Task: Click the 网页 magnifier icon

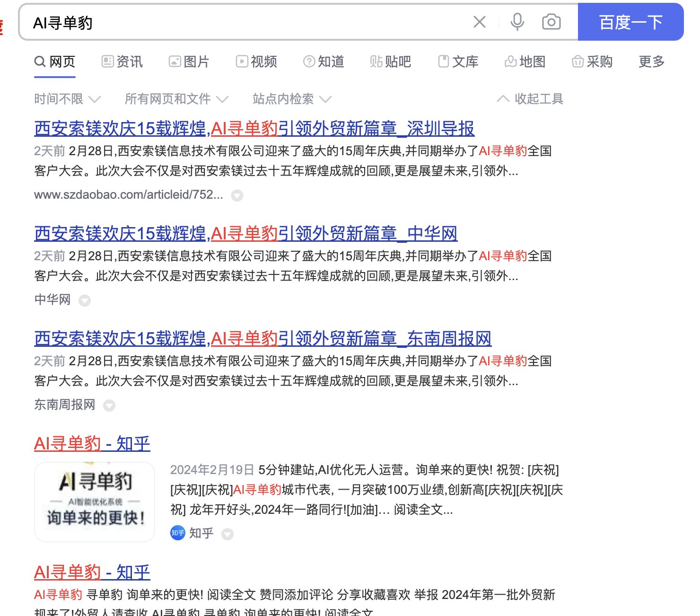Action: (40, 62)
